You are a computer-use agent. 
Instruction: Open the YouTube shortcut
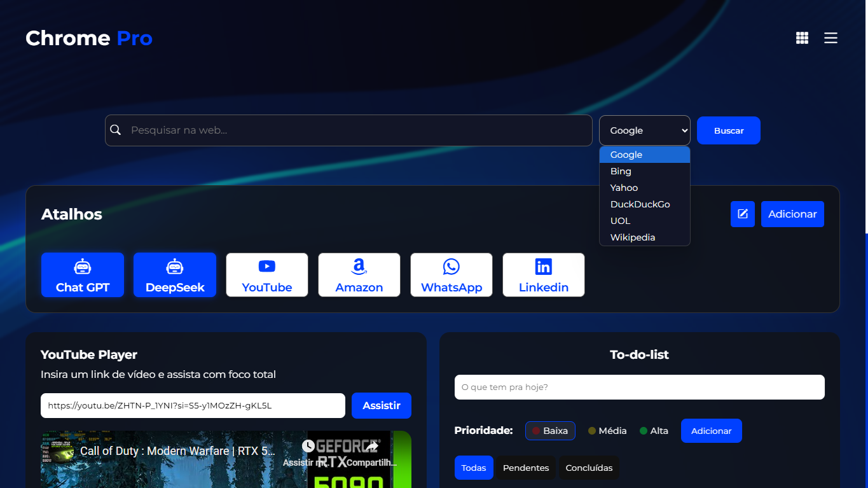(267, 275)
